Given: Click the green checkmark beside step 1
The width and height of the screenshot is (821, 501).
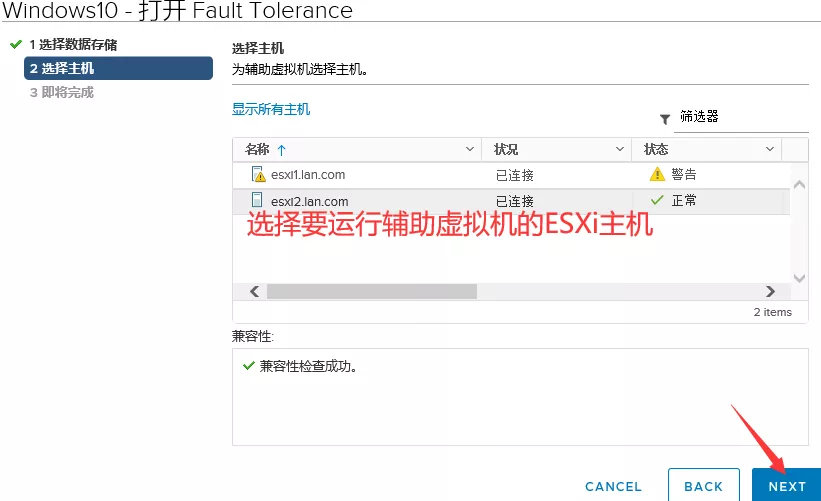Looking at the screenshot, I should [15, 45].
